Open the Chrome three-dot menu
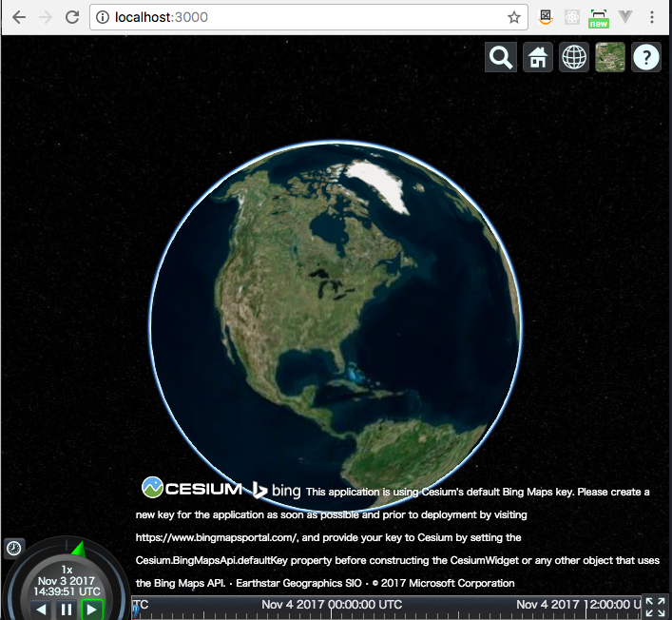The image size is (672, 620). [x=652, y=17]
